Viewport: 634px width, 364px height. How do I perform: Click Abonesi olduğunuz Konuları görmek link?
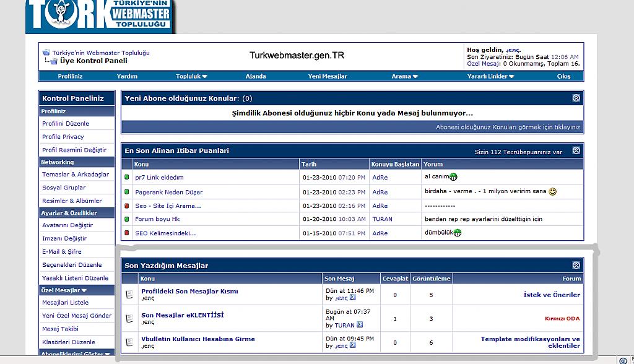coord(508,127)
